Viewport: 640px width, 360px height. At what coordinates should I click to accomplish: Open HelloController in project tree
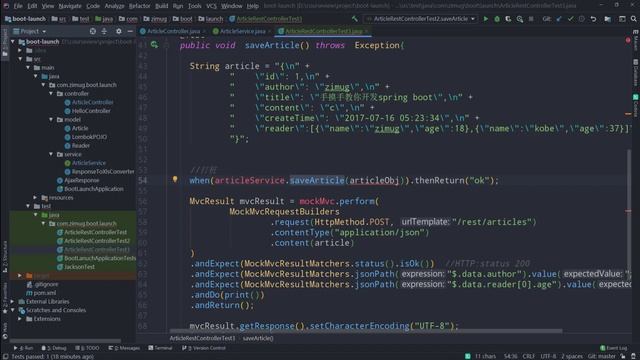(91, 111)
